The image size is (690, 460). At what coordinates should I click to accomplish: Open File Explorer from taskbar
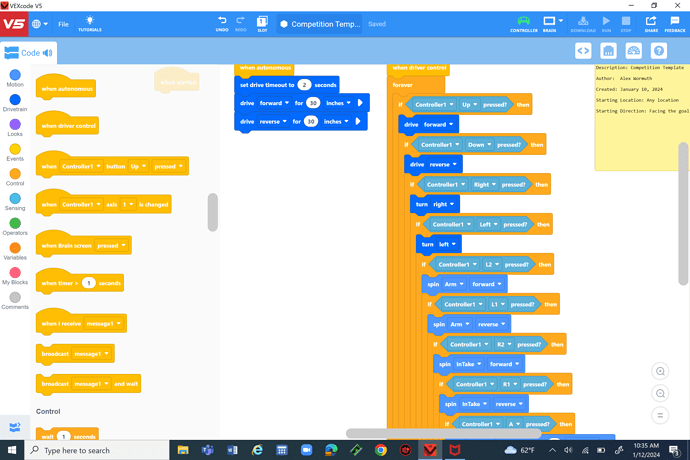coord(183,450)
